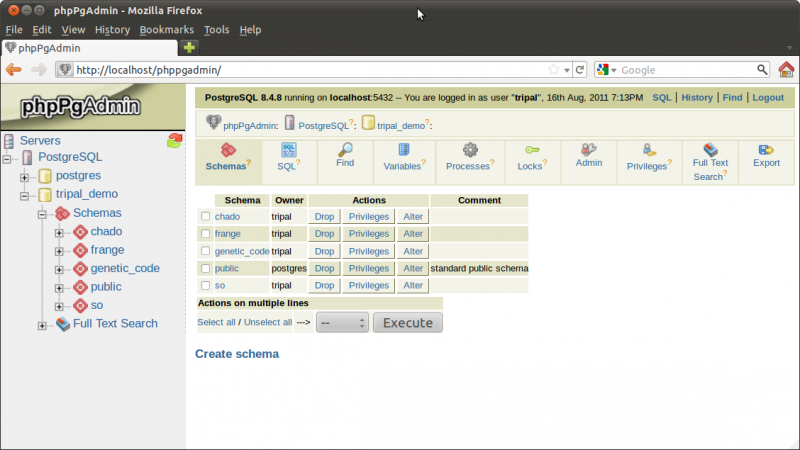Image resolution: width=800 pixels, height=450 pixels.
Task: Open the Variables tab icon
Action: pyautogui.click(x=404, y=149)
